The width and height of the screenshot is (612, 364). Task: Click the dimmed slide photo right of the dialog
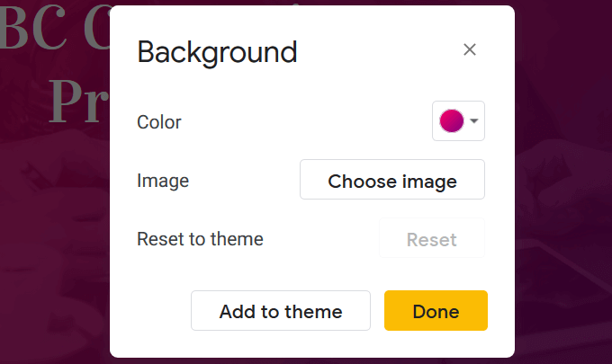pos(562,225)
